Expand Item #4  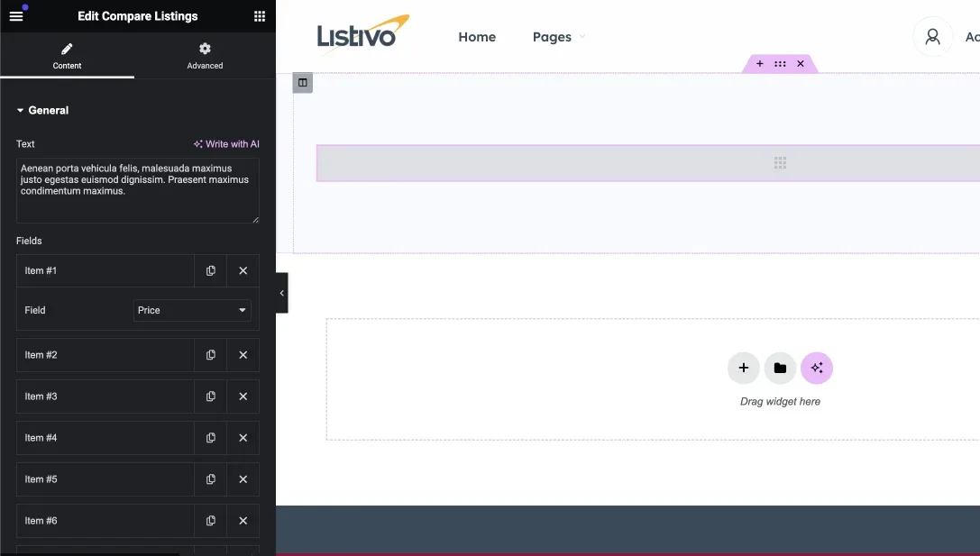click(x=105, y=438)
